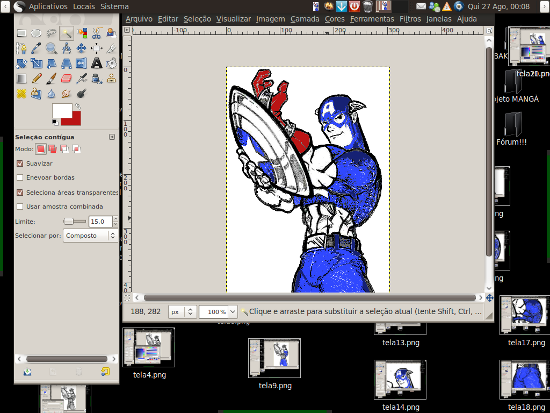
Task: Select the Alignment tool
Action: (x=97, y=48)
